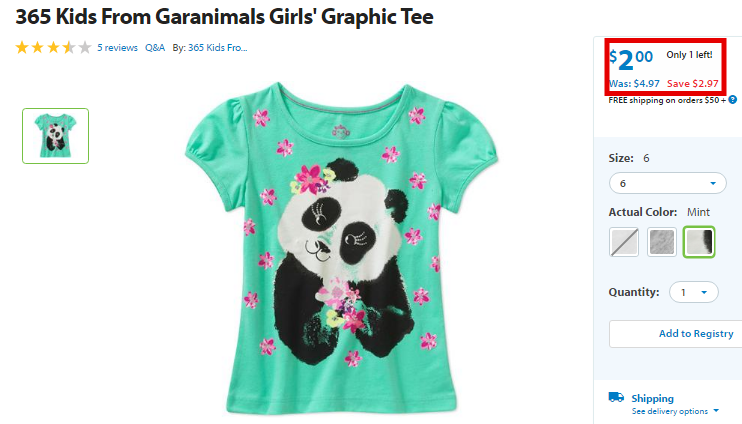Click the Was: $4.97 text

point(634,84)
